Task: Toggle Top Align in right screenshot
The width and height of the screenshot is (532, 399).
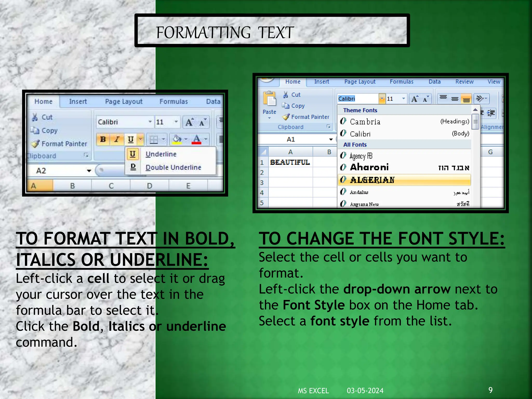Action: (x=443, y=99)
